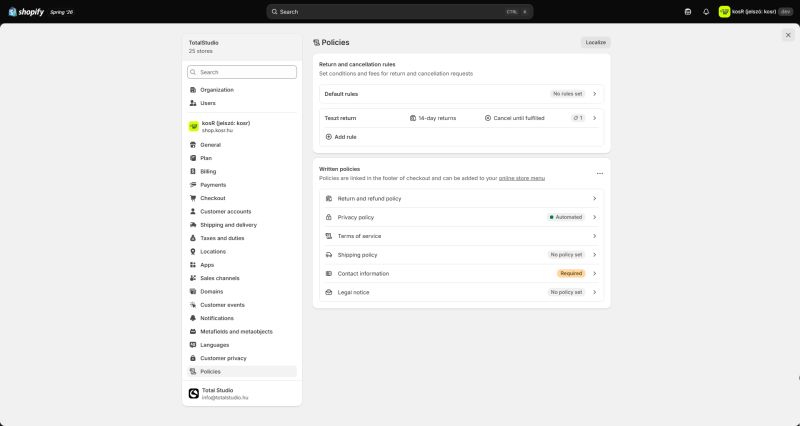Open Customer privacy settings
800x426 pixels.
point(242,358)
